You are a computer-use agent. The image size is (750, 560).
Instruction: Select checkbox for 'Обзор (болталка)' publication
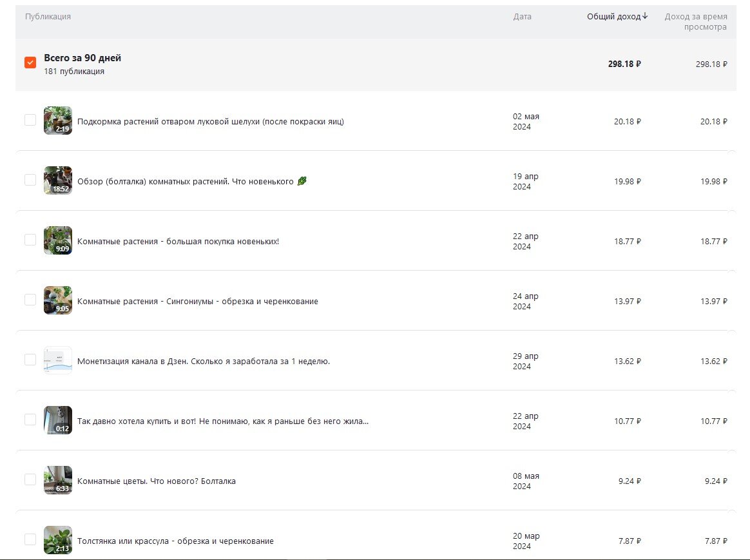[x=30, y=180]
